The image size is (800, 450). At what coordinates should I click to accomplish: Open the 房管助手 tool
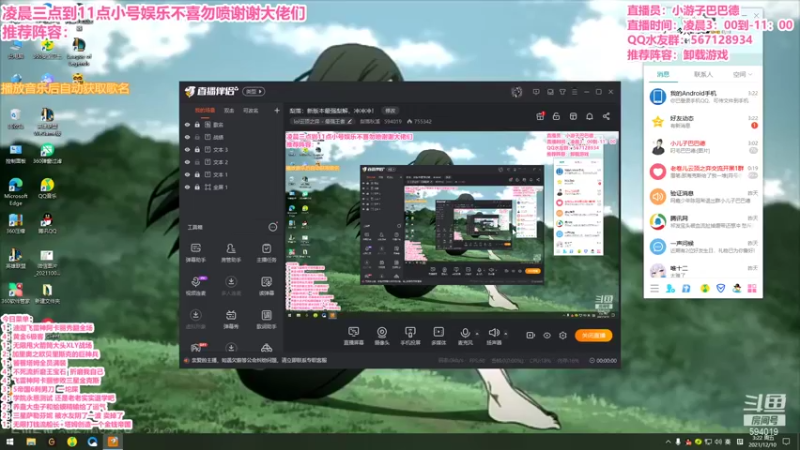click(231, 253)
